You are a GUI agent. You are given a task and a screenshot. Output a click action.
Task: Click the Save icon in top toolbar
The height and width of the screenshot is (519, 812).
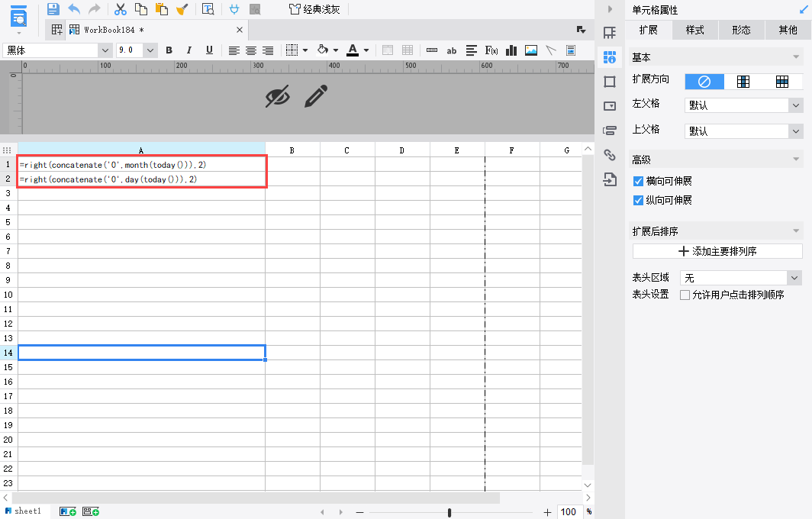point(53,9)
